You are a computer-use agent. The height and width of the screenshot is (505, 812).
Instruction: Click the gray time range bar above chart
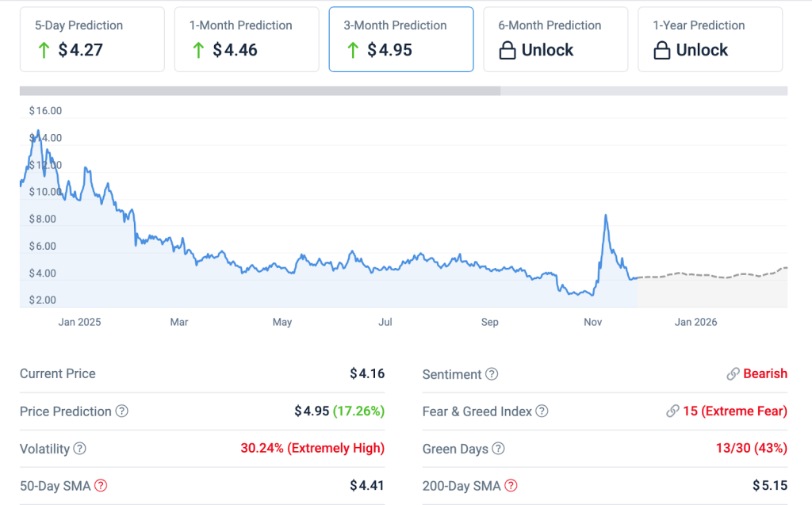(x=260, y=90)
